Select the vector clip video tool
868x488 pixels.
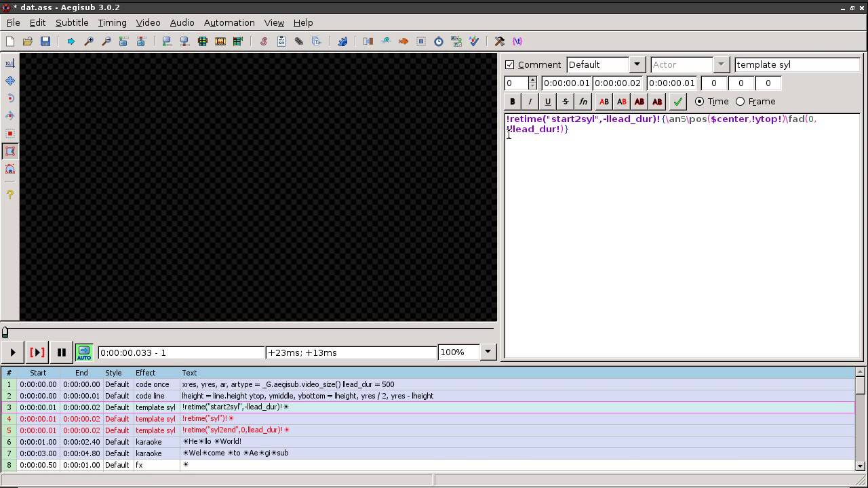click(x=10, y=169)
